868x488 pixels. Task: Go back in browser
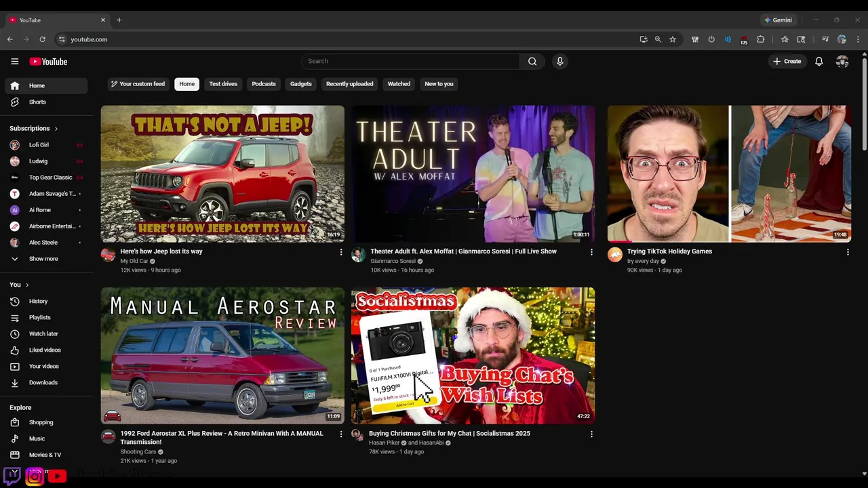click(10, 39)
